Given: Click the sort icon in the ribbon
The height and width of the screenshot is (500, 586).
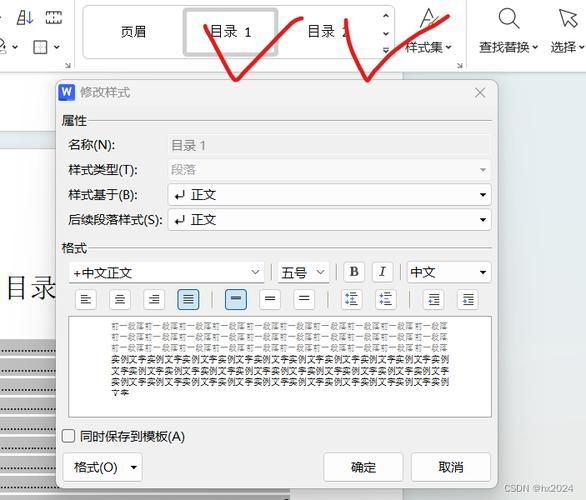Looking at the screenshot, I should tap(25, 17).
